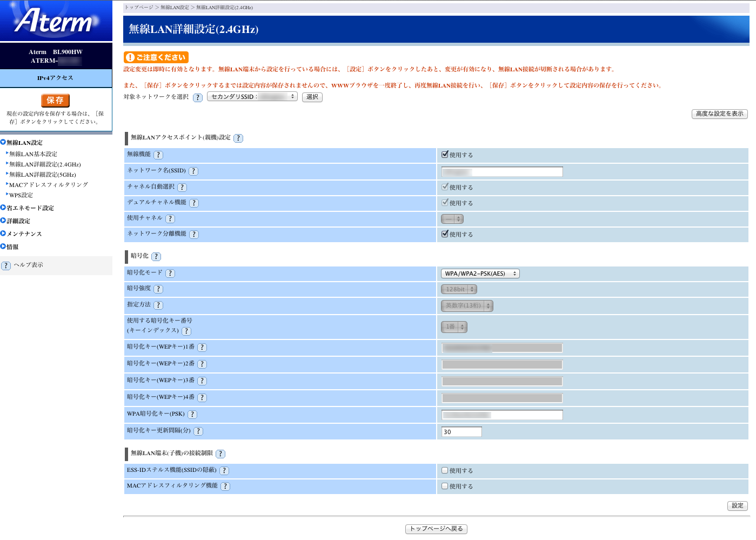Open 無線LAN詳細設定(5GHz) in sidebar

tap(42, 175)
